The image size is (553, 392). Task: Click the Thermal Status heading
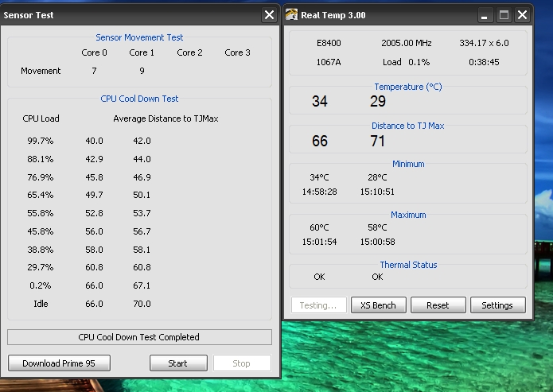point(408,265)
